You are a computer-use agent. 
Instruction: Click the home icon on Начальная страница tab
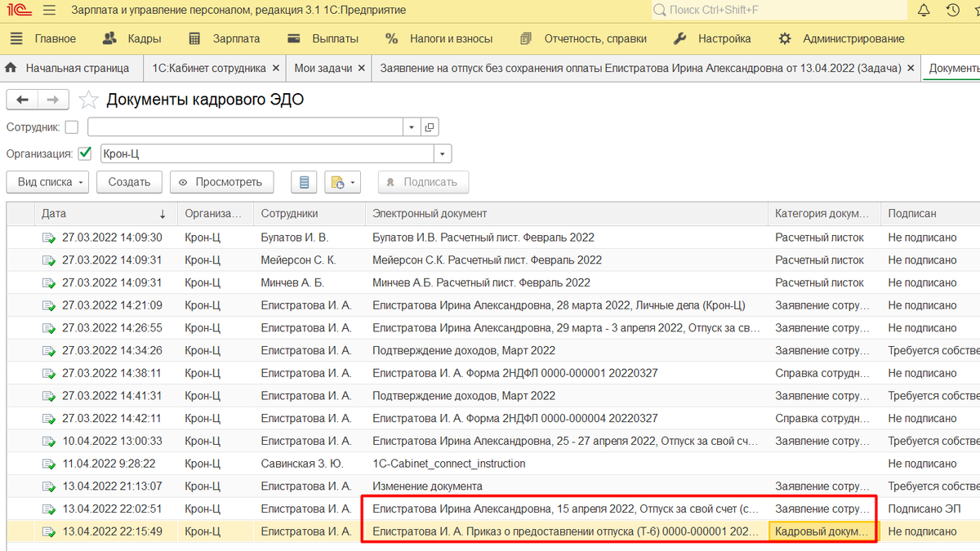(x=11, y=69)
